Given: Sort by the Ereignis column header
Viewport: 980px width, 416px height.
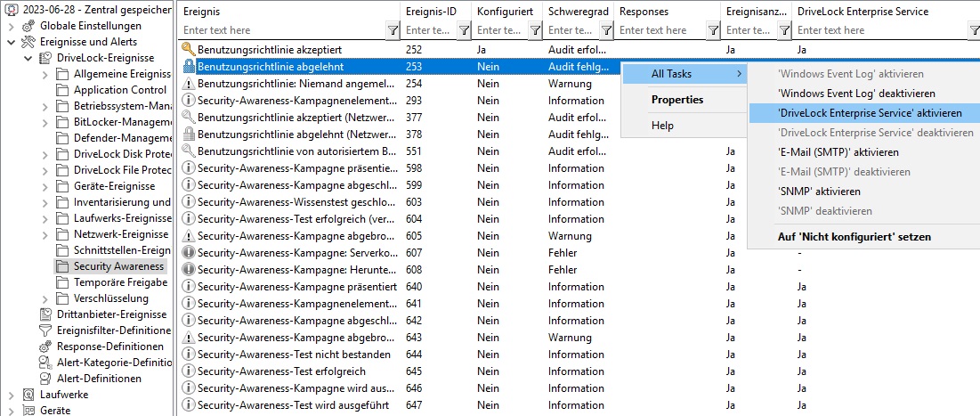Looking at the screenshot, I should [289, 12].
